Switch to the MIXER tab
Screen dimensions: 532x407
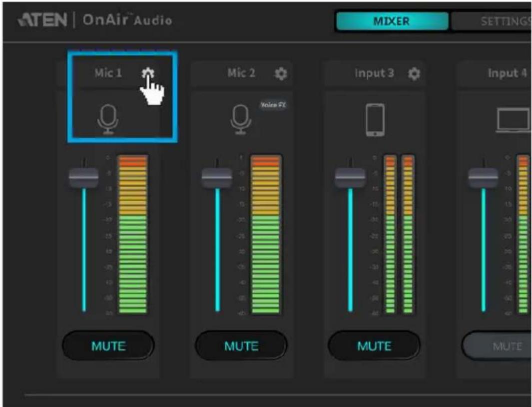point(392,21)
